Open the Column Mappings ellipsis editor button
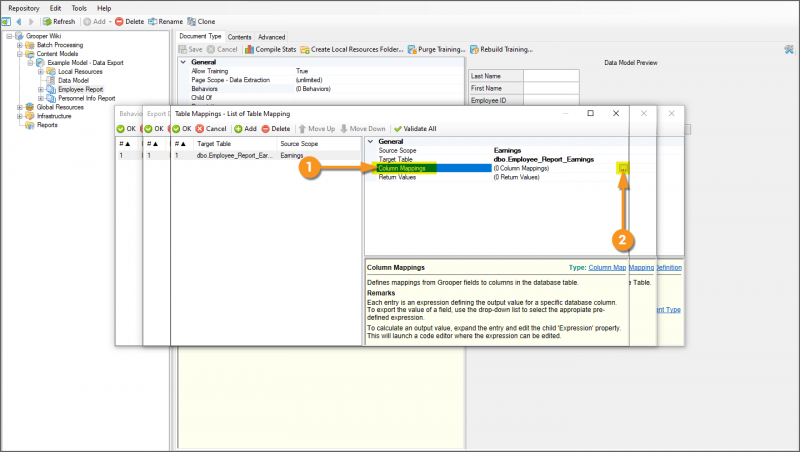Viewport: 800px width, 452px height. tap(623, 168)
